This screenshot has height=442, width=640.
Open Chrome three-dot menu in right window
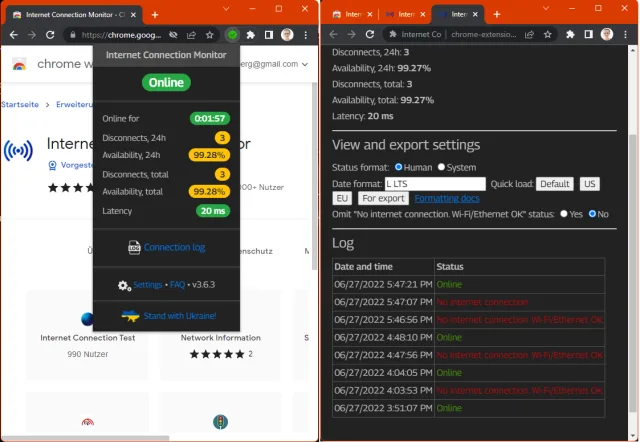[625, 35]
